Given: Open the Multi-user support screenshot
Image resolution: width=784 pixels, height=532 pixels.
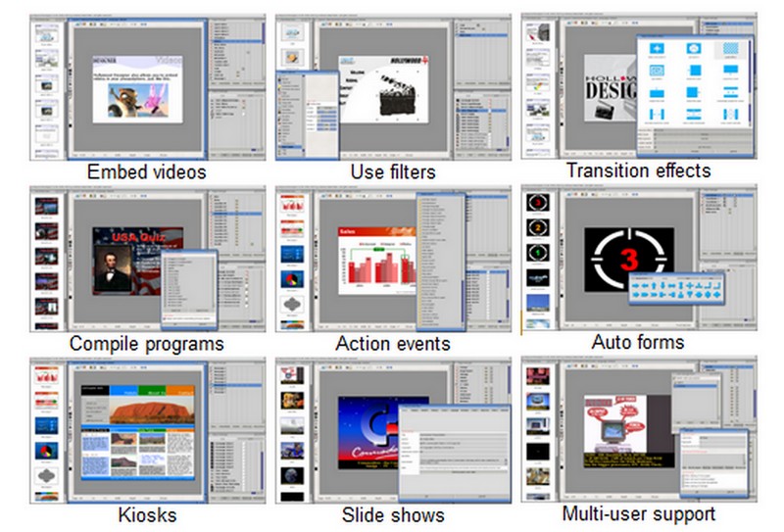Looking at the screenshot, I should pos(637,431).
